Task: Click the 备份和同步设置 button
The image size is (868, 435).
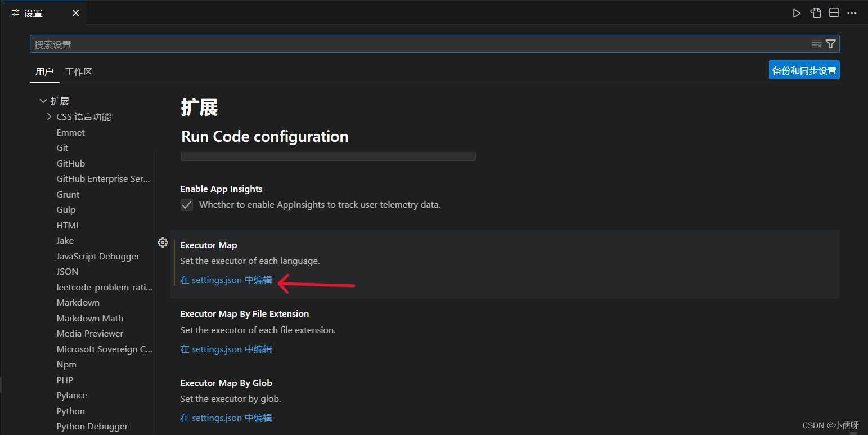Action: (804, 70)
